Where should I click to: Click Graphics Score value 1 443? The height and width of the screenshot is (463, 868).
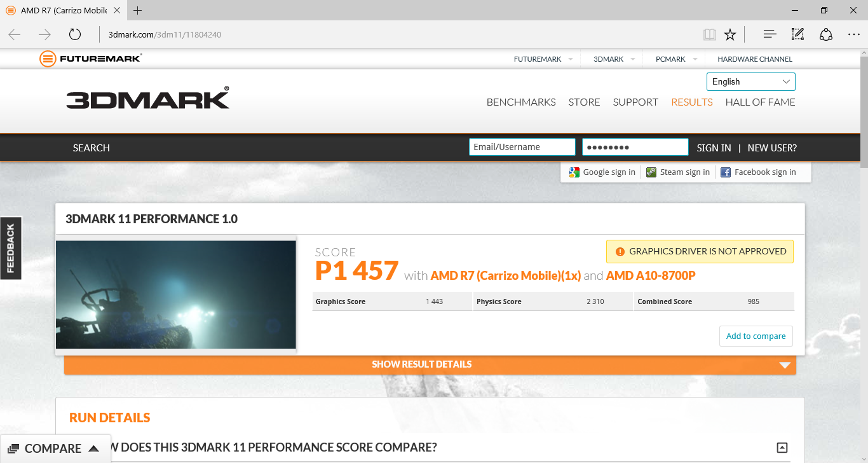pos(435,301)
